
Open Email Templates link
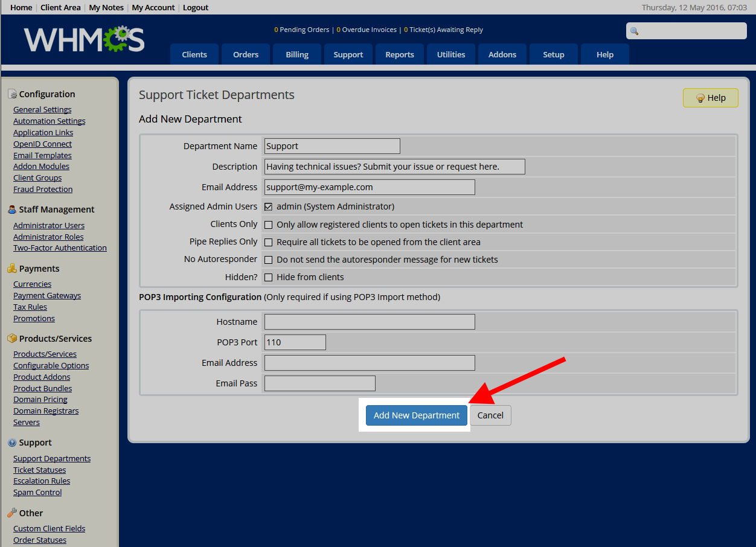(42, 156)
